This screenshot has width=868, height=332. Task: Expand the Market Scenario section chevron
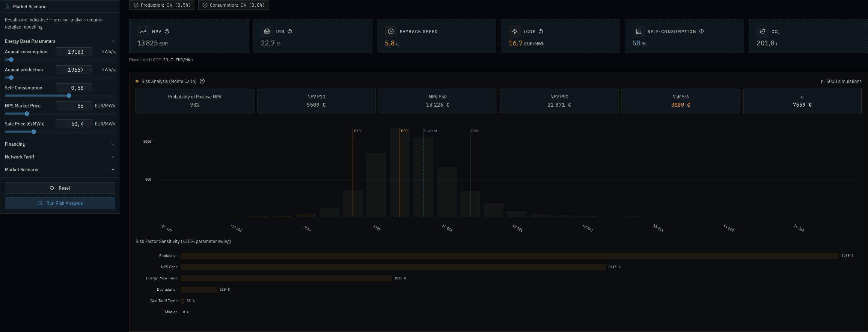(x=113, y=170)
